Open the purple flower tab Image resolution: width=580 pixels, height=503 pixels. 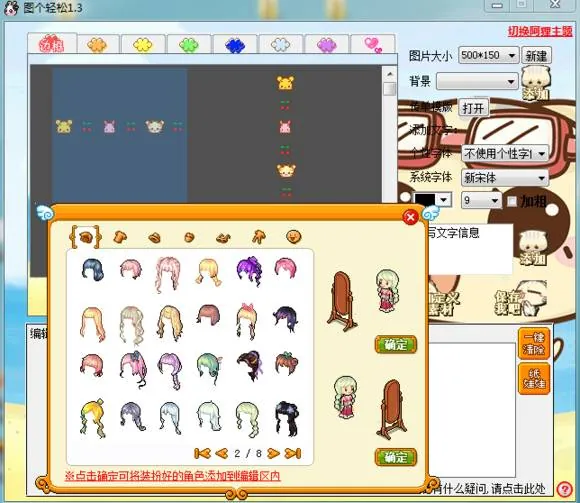327,45
